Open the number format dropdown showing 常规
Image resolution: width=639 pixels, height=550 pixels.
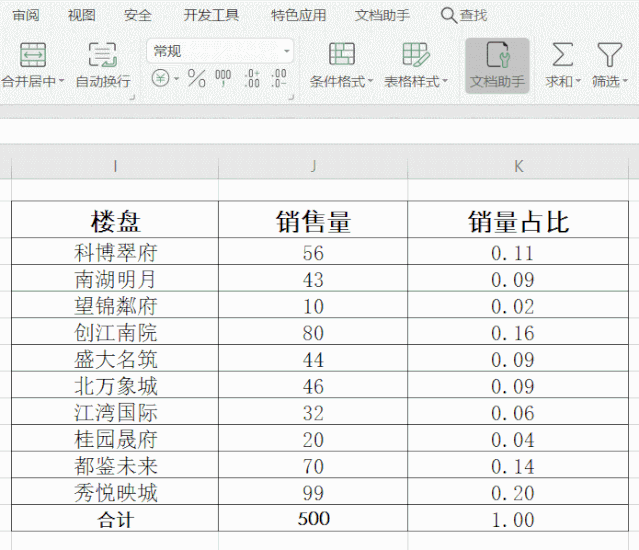point(220,51)
